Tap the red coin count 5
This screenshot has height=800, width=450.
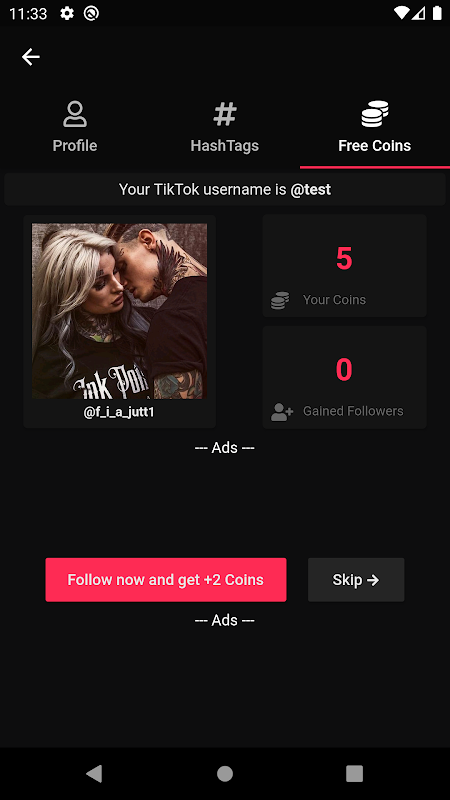tap(344, 259)
